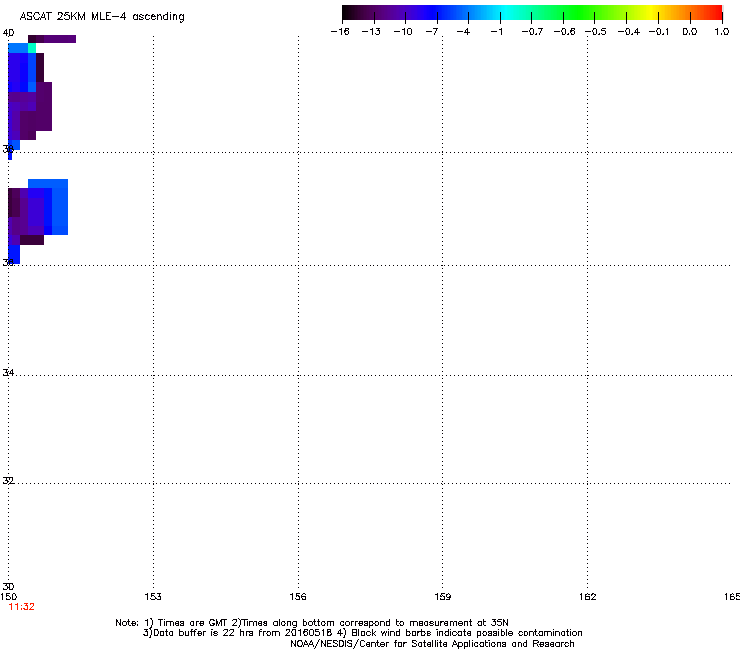Click the colorbar label -0.5

596,32
